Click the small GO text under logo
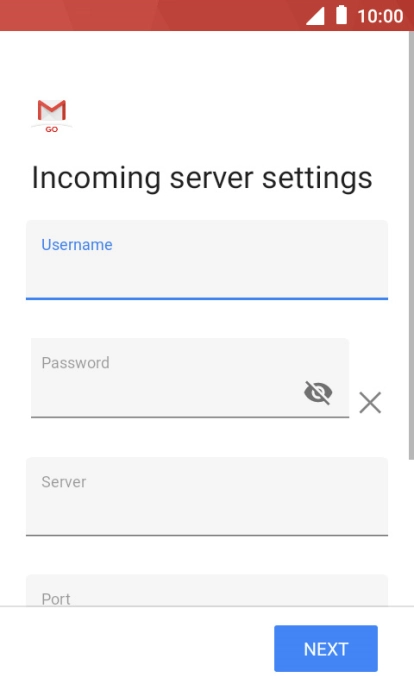Image resolution: width=414 pixels, height=690 pixels. click(51, 129)
